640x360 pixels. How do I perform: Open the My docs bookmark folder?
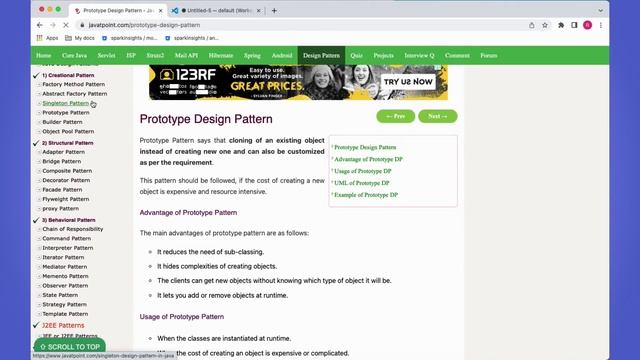click(80, 38)
